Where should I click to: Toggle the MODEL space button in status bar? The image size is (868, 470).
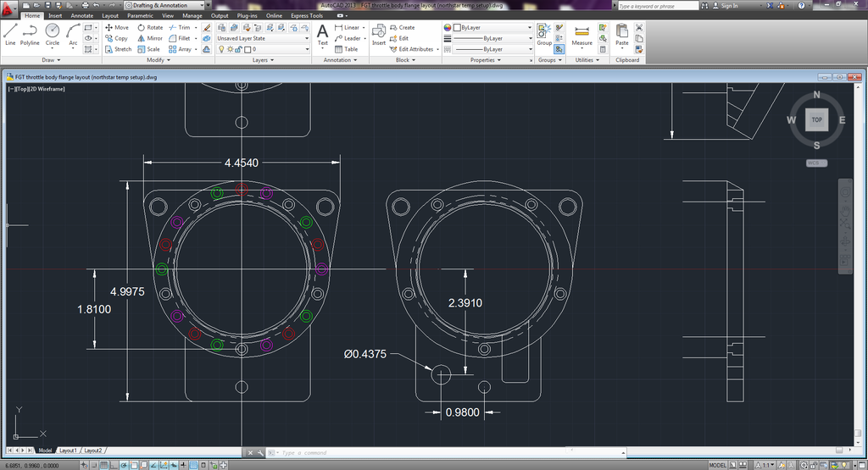716,465
